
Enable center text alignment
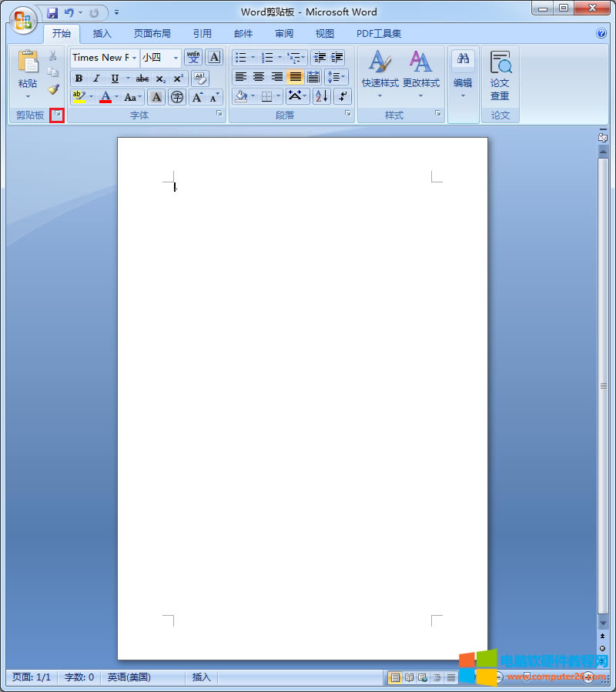(x=259, y=77)
